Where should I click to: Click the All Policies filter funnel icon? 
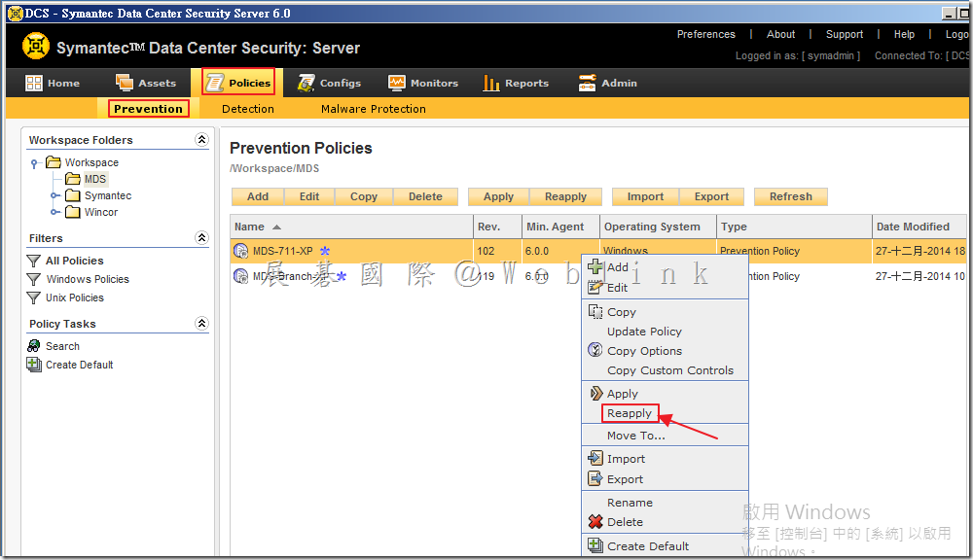tap(33, 262)
